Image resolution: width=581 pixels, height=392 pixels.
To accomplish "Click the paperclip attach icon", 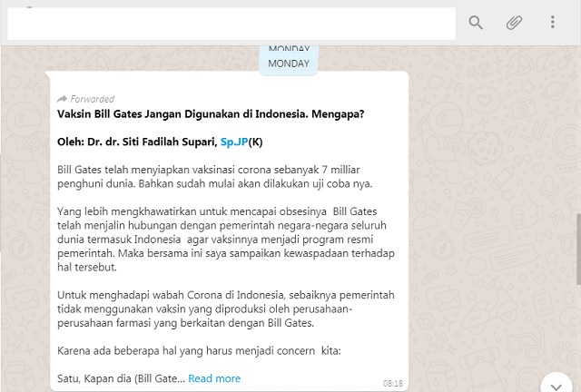I will coord(514,23).
